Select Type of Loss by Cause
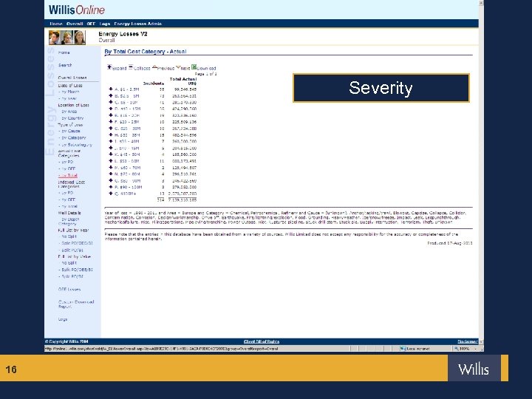Viewport: 532px width, 399px height. [x=71, y=131]
